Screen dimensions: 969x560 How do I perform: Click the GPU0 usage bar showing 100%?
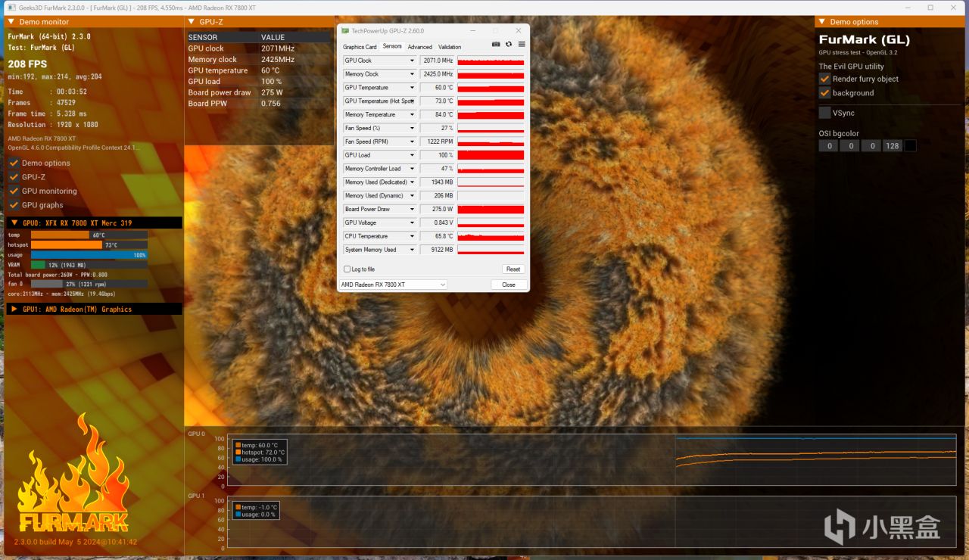89,255
